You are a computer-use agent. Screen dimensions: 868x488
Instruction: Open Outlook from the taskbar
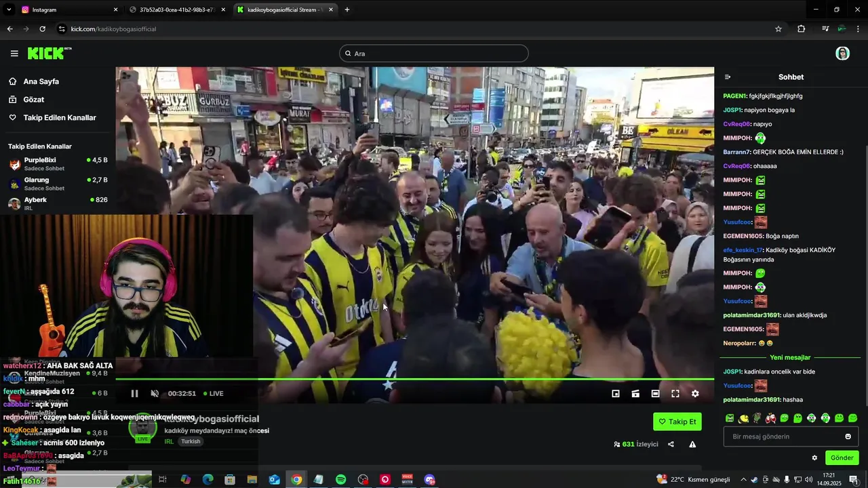[x=274, y=479]
